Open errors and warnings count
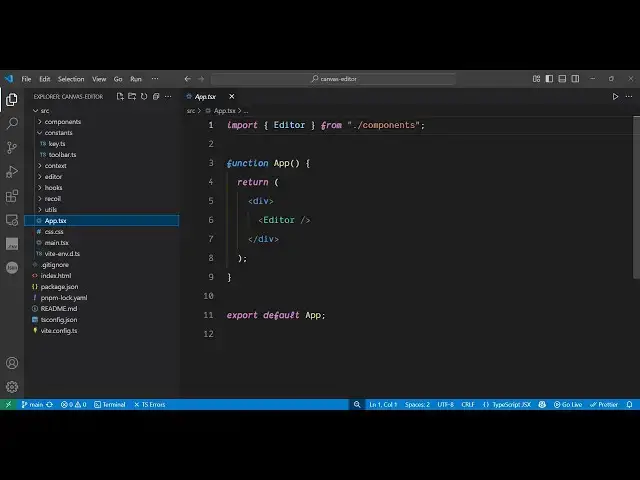The height and width of the screenshot is (480, 640). [73, 404]
